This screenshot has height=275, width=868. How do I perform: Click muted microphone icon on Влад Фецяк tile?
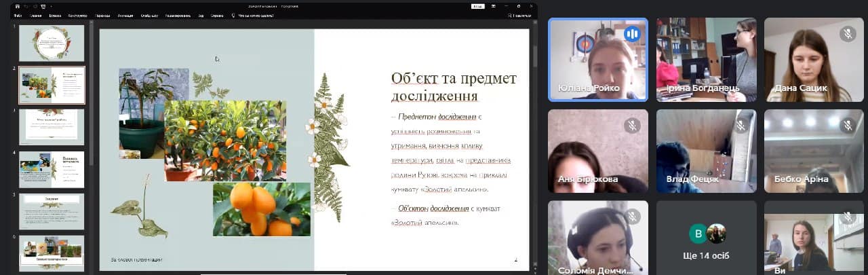pos(740,125)
